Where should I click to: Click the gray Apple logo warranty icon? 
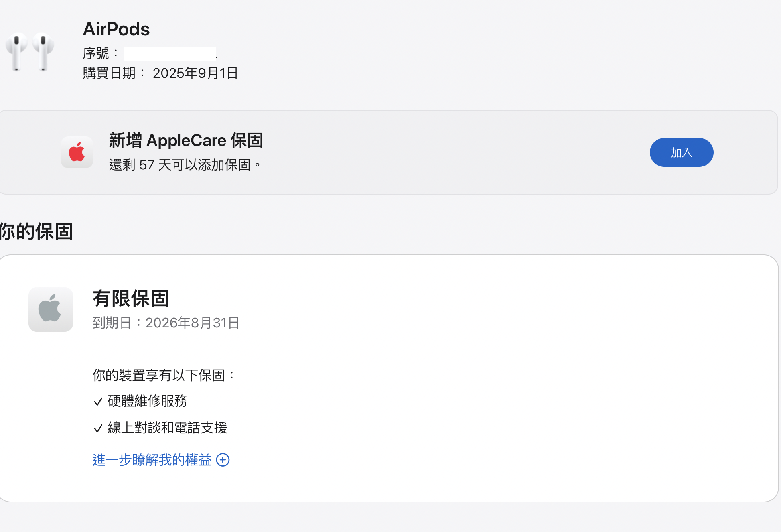point(51,309)
